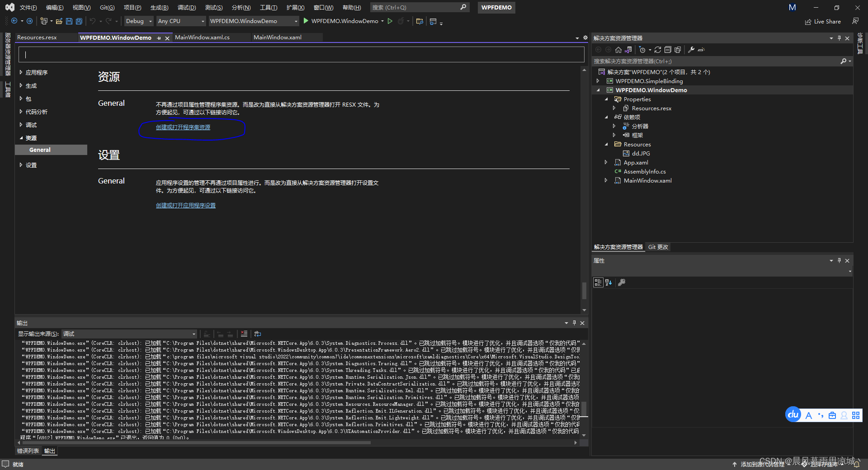Open a new project with new project icon
This screenshot has width=868, height=470.
pos(44,21)
